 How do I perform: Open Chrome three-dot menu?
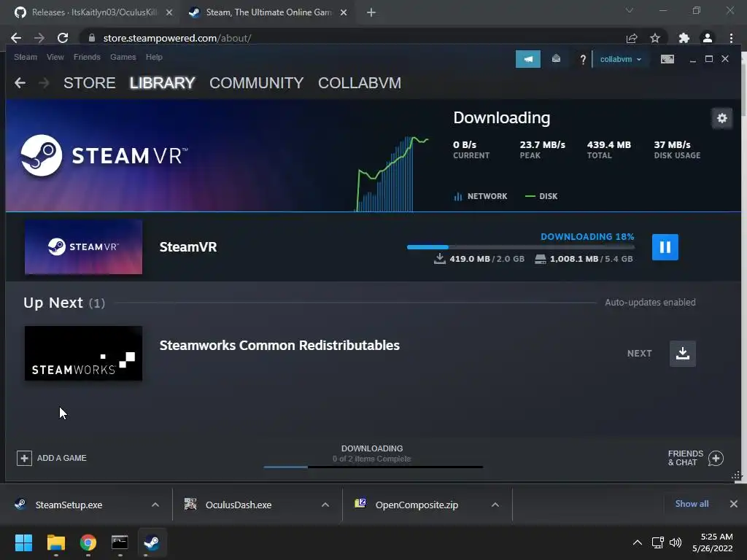pos(731,38)
